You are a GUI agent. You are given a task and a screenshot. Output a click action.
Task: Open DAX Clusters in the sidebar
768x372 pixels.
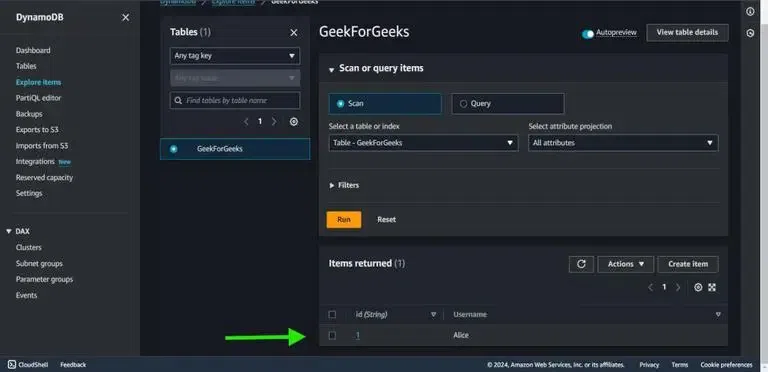28,248
